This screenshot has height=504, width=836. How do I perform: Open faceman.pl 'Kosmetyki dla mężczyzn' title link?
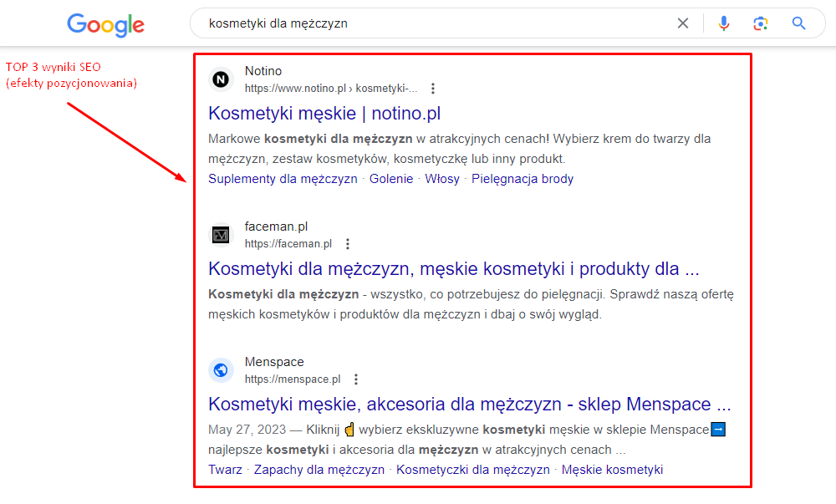[x=453, y=269]
